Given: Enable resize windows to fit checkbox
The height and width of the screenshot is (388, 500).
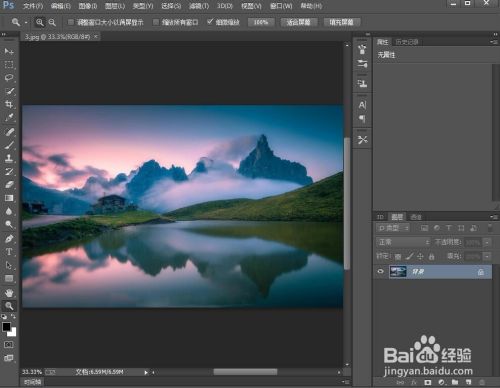Looking at the screenshot, I should coord(71,22).
